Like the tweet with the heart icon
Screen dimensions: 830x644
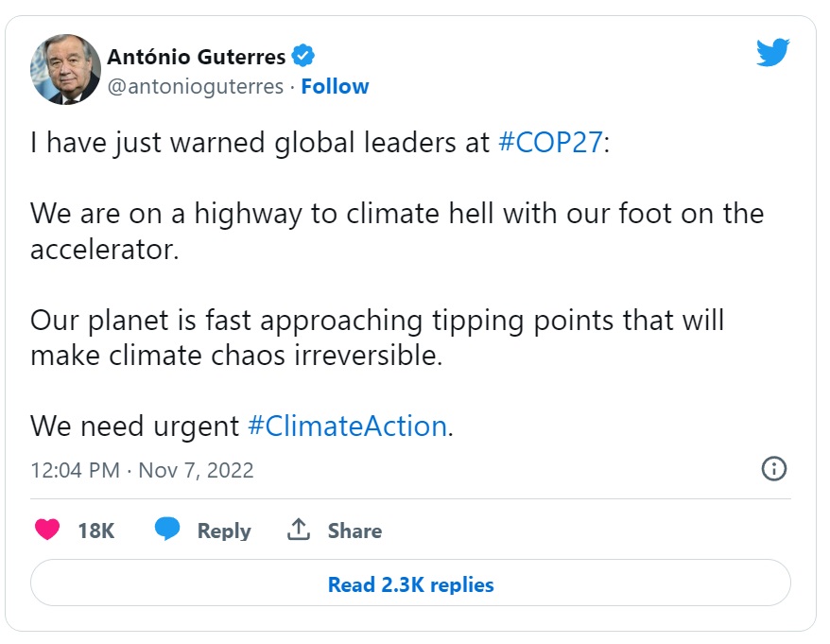tap(47, 531)
